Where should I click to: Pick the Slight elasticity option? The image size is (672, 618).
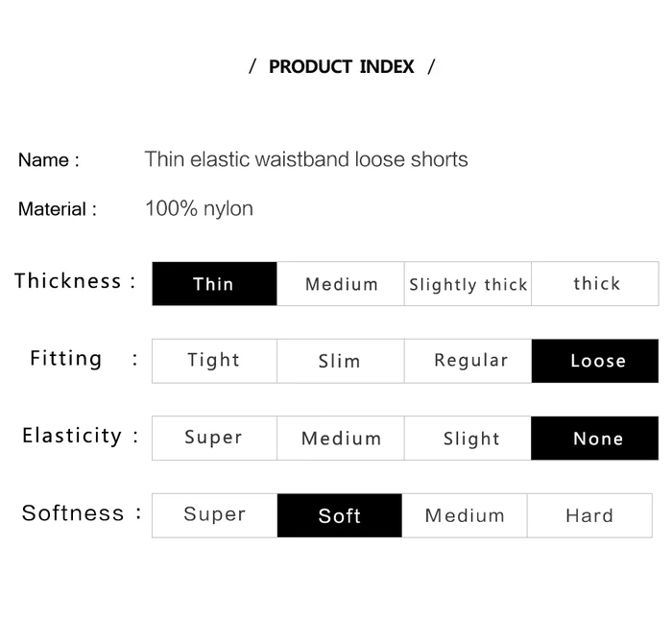pos(468,438)
